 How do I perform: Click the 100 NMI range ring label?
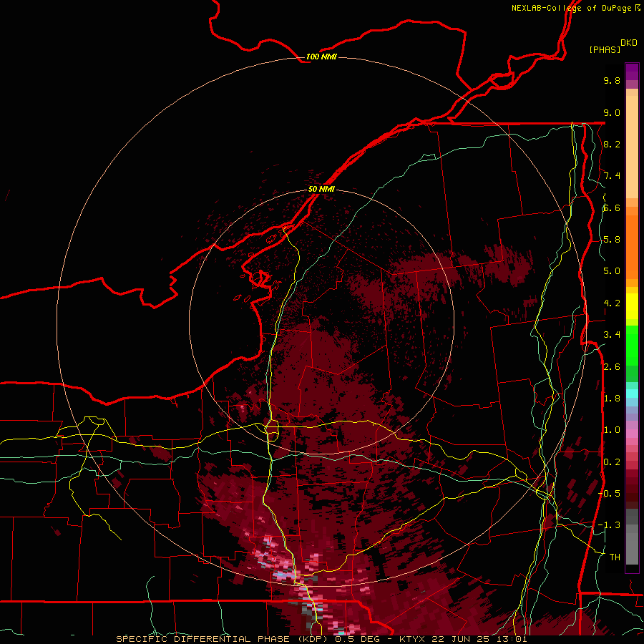pos(321,57)
